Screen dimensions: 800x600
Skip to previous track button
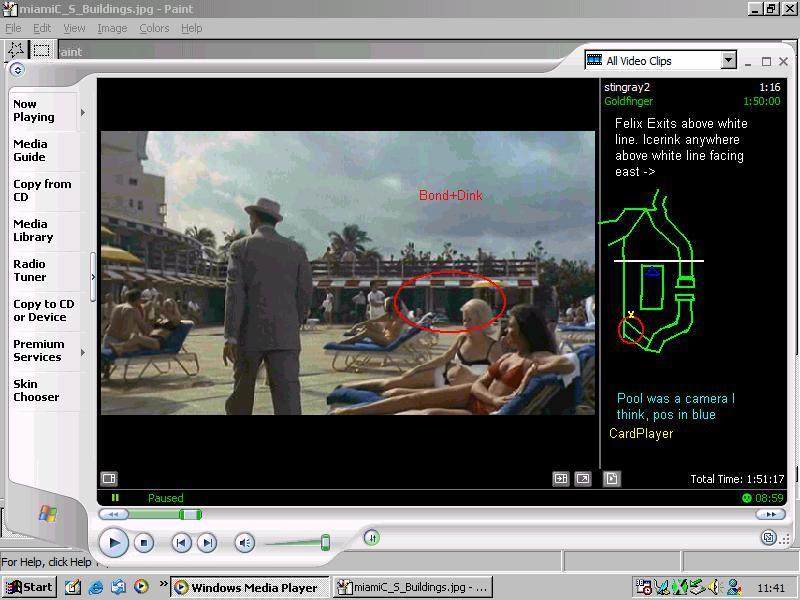(181, 543)
